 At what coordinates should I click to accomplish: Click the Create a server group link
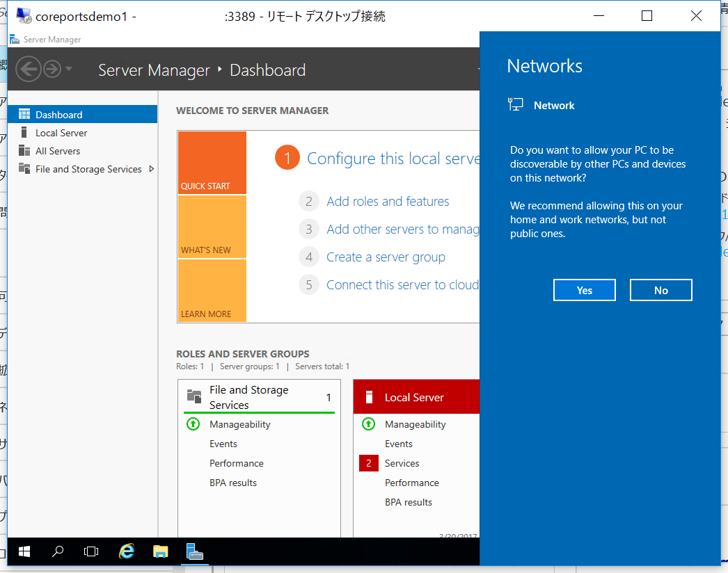coord(386,257)
